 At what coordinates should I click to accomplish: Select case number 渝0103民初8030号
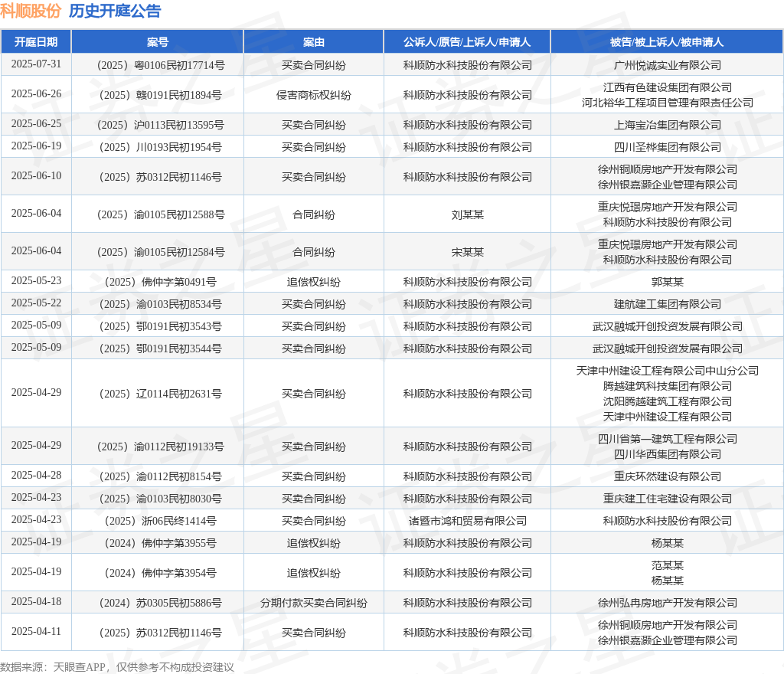coord(161,499)
